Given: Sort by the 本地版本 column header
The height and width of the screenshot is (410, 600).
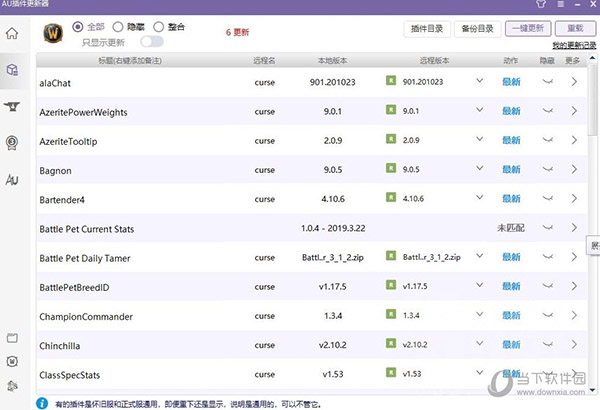Looking at the screenshot, I should coord(333,60).
